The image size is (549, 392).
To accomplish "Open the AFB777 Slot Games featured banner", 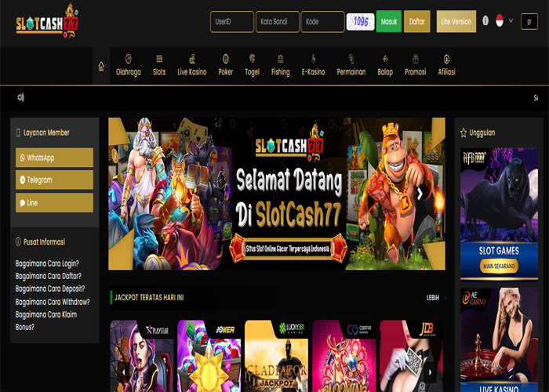I will coord(499,214).
